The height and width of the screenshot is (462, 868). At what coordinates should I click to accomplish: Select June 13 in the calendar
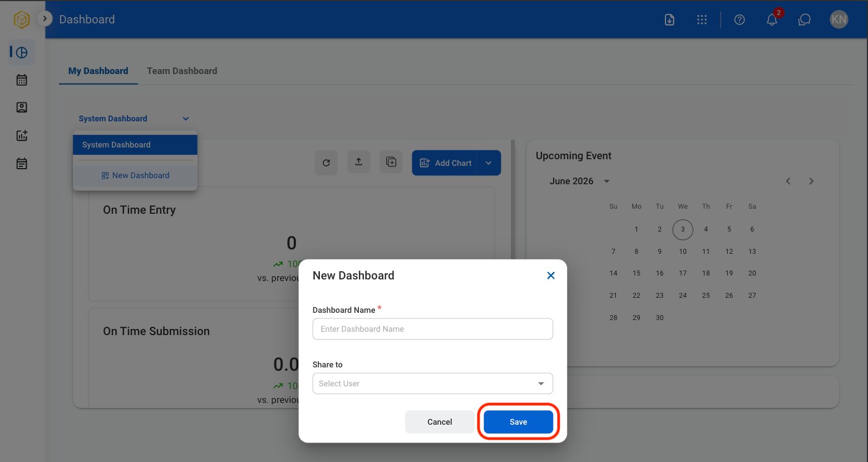click(752, 252)
